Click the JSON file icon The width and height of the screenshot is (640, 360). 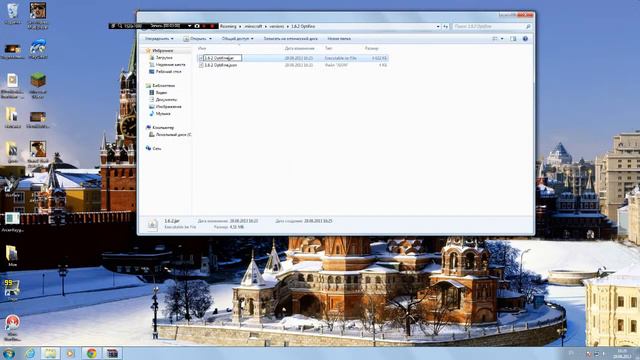tap(201, 65)
